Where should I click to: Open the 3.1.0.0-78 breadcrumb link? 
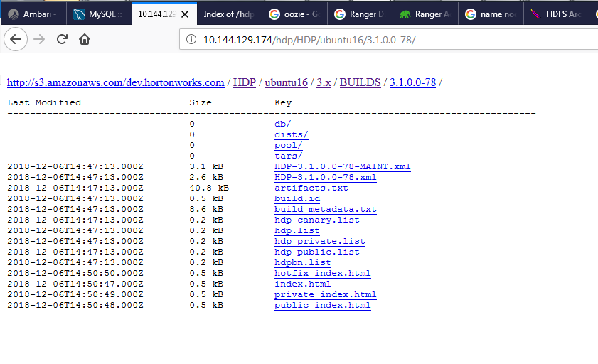click(x=412, y=82)
